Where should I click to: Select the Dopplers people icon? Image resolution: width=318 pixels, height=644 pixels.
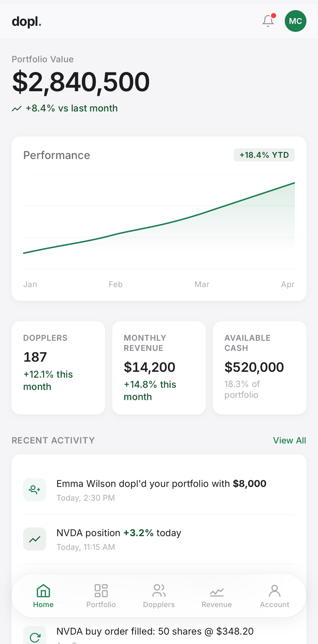click(x=159, y=591)
